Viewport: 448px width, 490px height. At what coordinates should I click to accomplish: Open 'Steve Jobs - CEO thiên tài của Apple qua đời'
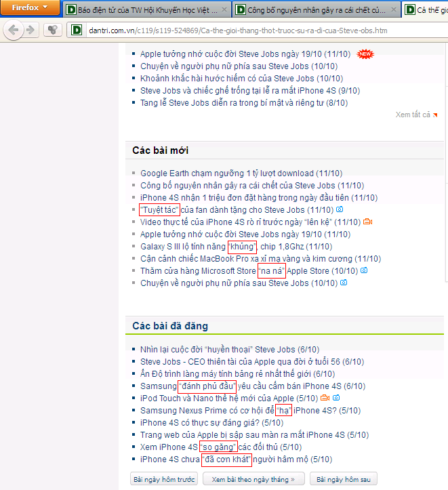point(252,361)
